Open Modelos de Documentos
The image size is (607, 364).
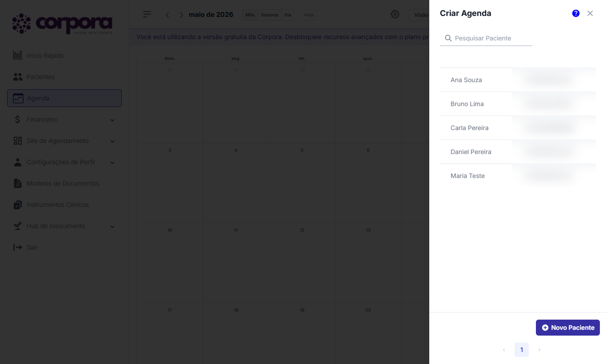tap(64, 183)
